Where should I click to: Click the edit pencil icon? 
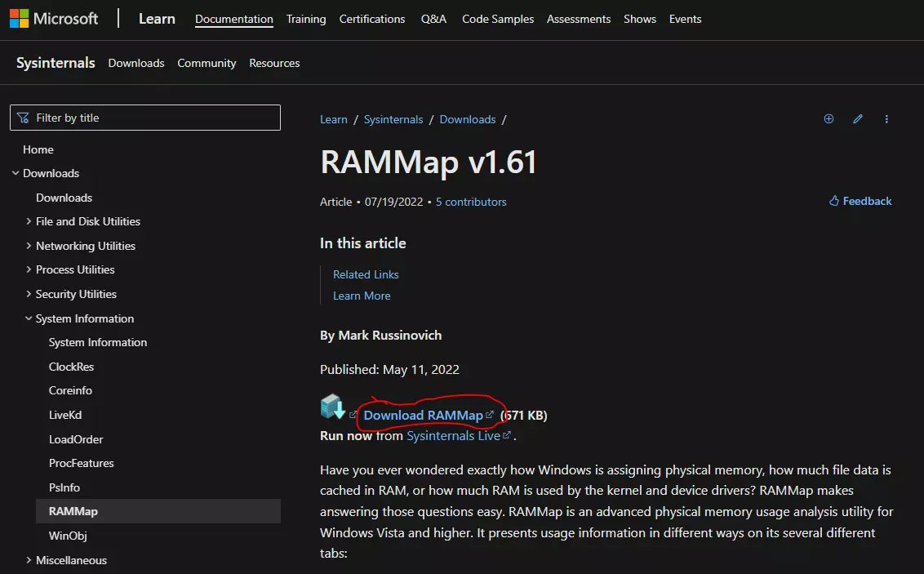coord(857,119)
